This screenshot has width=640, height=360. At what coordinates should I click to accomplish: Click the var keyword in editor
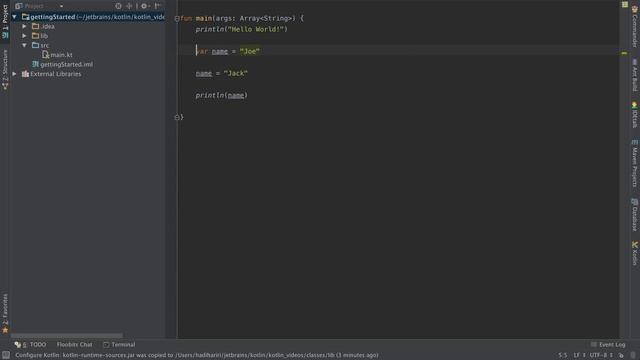[202, 51]
